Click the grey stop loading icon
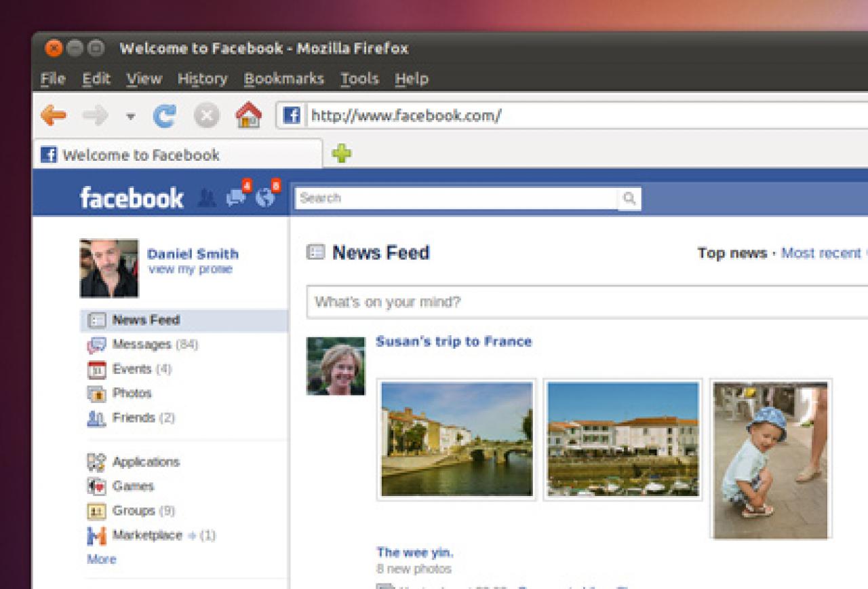 (207, 115)
